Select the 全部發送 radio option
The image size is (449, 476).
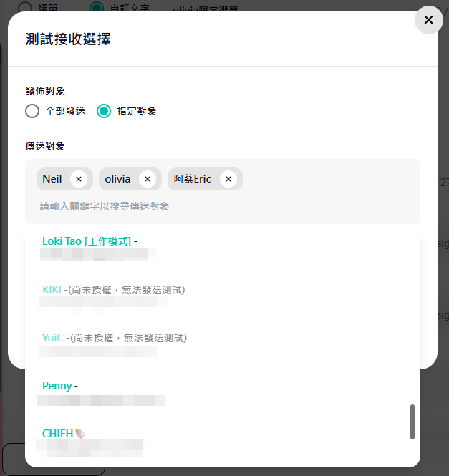[x=32, y=111]
